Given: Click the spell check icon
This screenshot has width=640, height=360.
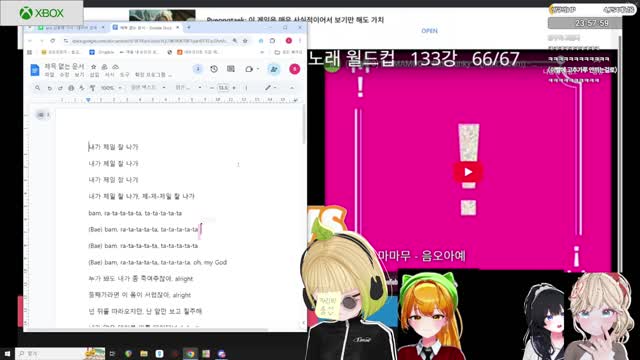Looking at the screenshot, I should tap(82, 88).
